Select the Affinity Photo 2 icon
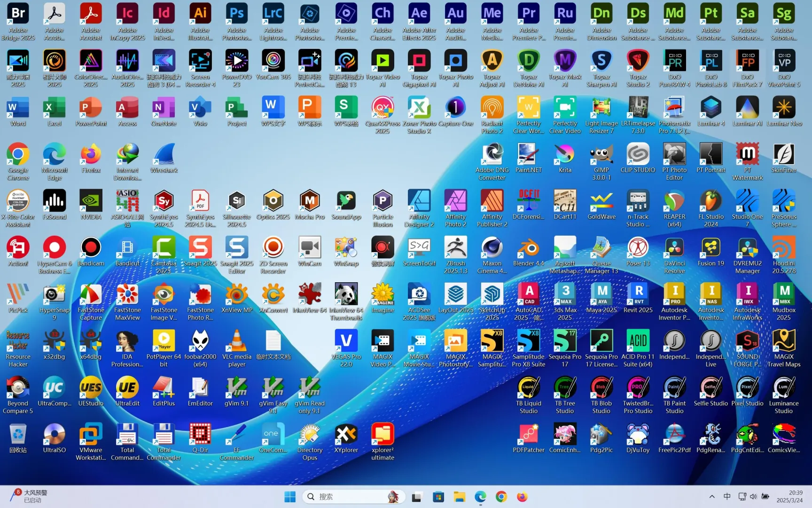 [456, 208]
